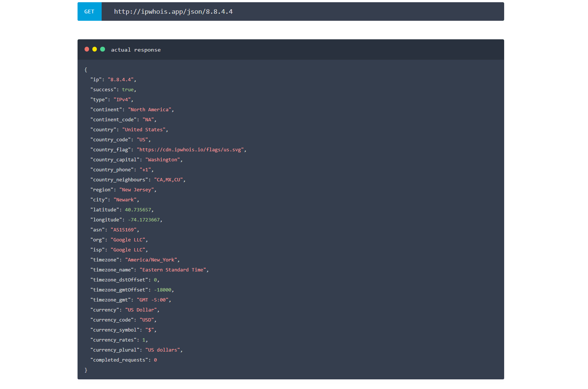Click the currency_plural value "US dollars"
The image size is (588, 389).
tap(162, 350)
